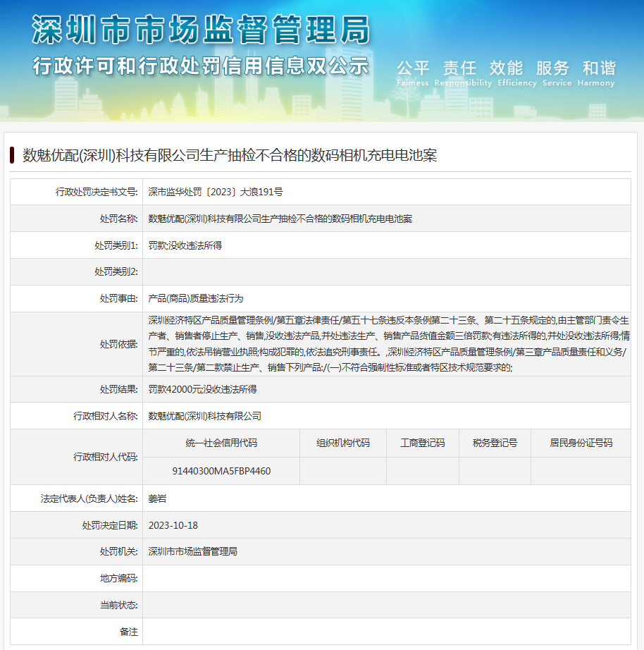The height and width of the screenshot is (650, 644).
Task: Select legal representative name 姜岩
Action: tap(158, 498)
